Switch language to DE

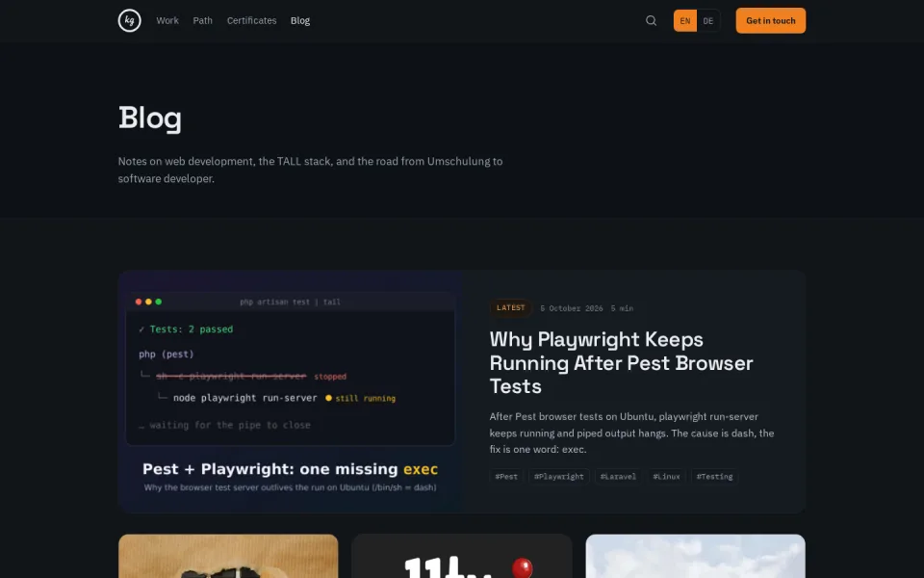coord(707,20)
